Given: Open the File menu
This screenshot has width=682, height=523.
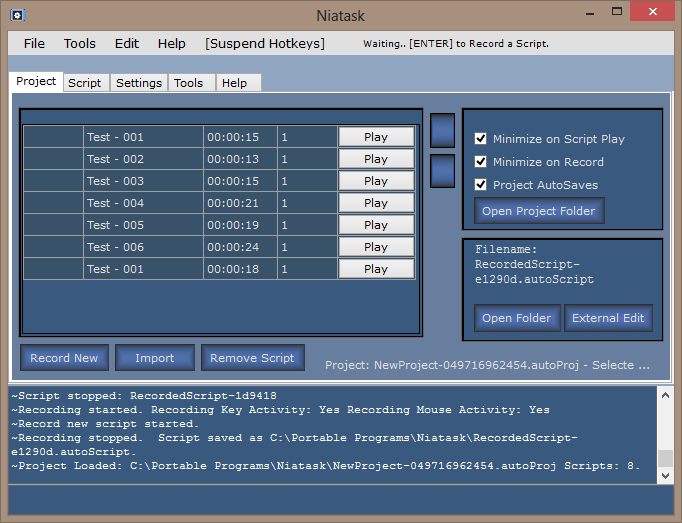Looking at the screenshot, I should point(34,44).
